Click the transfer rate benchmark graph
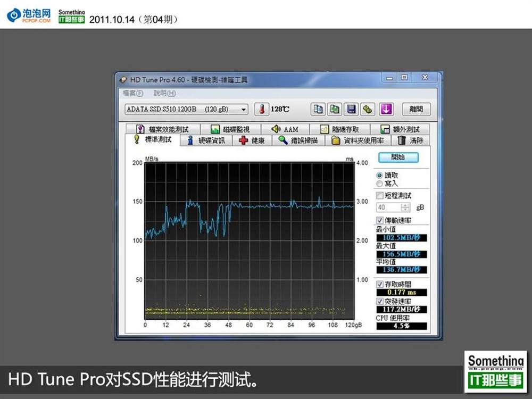The width and height of the screenshot is (532, 399). coord(250,240)
